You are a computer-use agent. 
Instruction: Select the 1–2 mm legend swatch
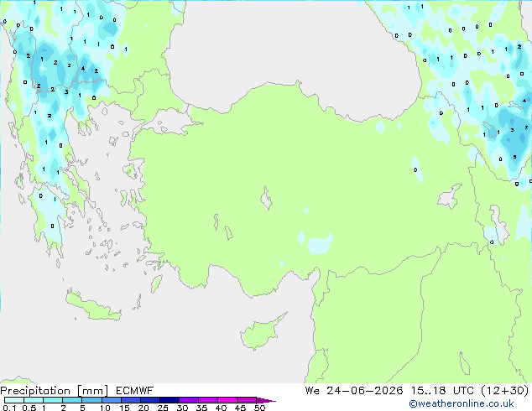tap(53, 400)
